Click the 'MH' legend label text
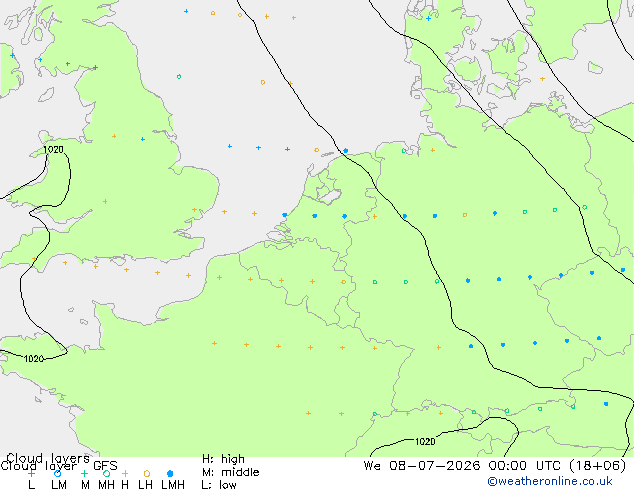This screenshot has width=634, height=490. (x=106, y=485)
